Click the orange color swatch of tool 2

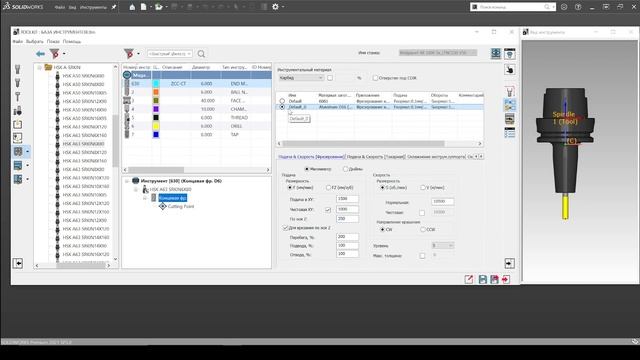(x=156, y=92)
